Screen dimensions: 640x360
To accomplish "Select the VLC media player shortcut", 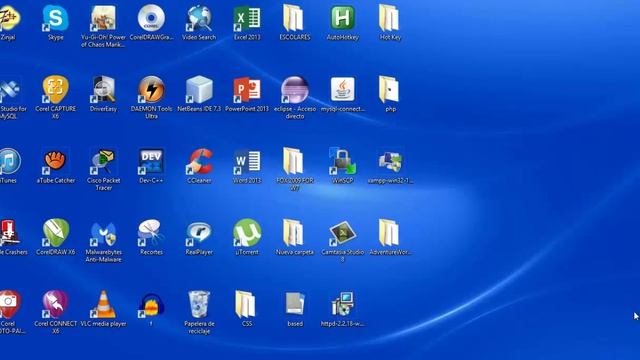I will [103, 304].
